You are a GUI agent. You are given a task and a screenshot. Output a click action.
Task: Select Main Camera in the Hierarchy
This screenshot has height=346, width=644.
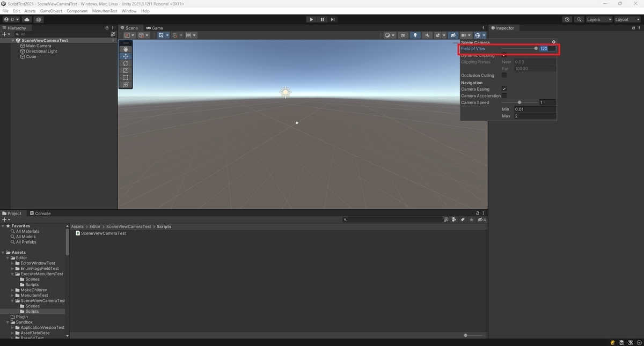tap(39, 46)
